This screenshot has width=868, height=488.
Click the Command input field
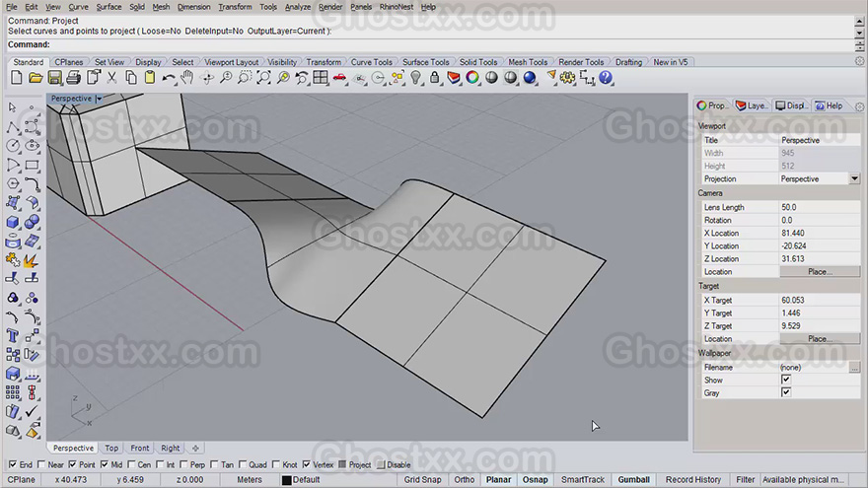point(432,44)
